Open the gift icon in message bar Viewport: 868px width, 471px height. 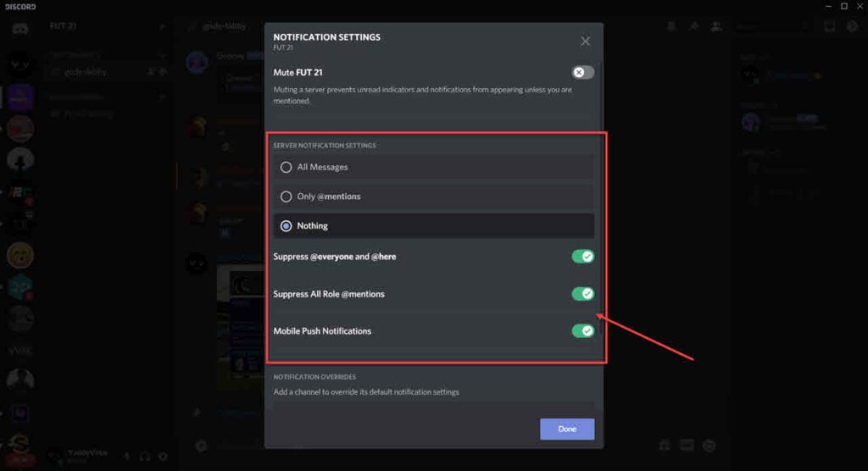coord(665,446)
